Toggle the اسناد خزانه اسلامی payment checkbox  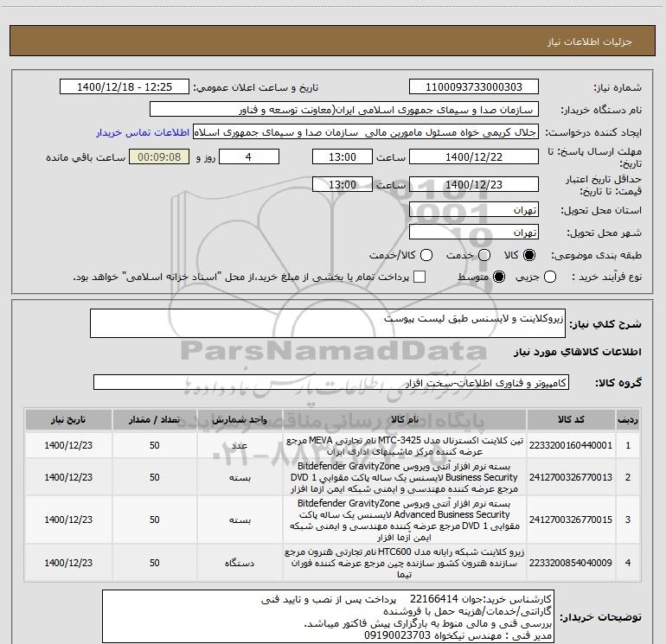(x=419, y=277)
